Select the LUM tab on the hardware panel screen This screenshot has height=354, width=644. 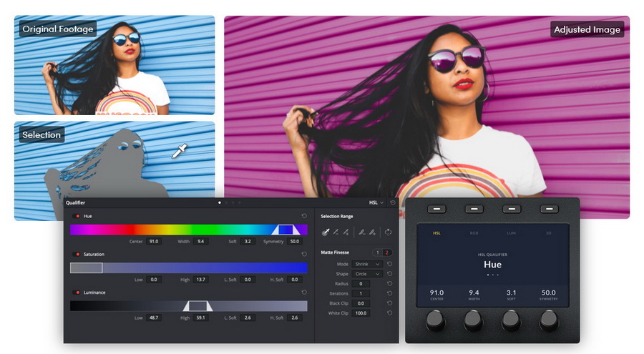point(512,233)
